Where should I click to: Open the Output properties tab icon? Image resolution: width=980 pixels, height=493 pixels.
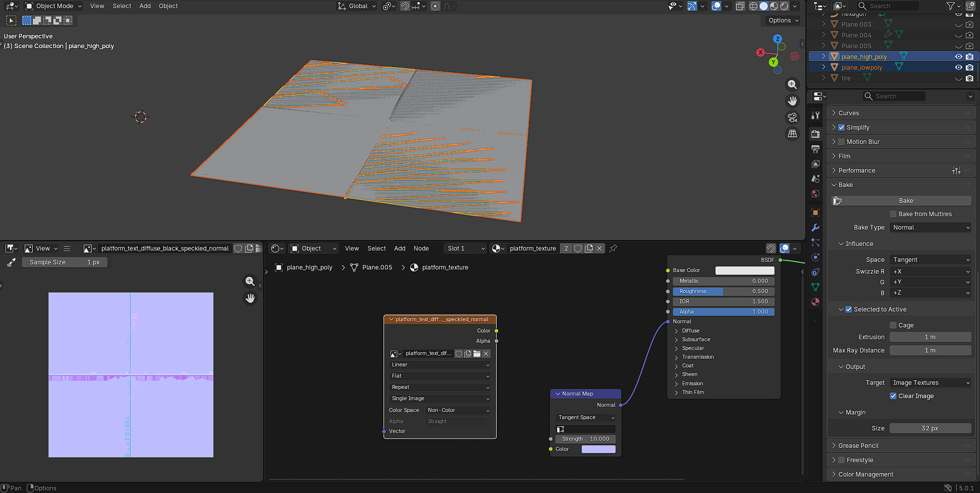[x=815, y=149]
